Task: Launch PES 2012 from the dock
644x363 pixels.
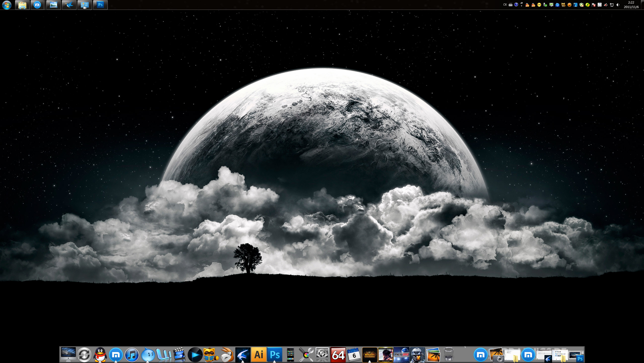Action: pos(401,355)
